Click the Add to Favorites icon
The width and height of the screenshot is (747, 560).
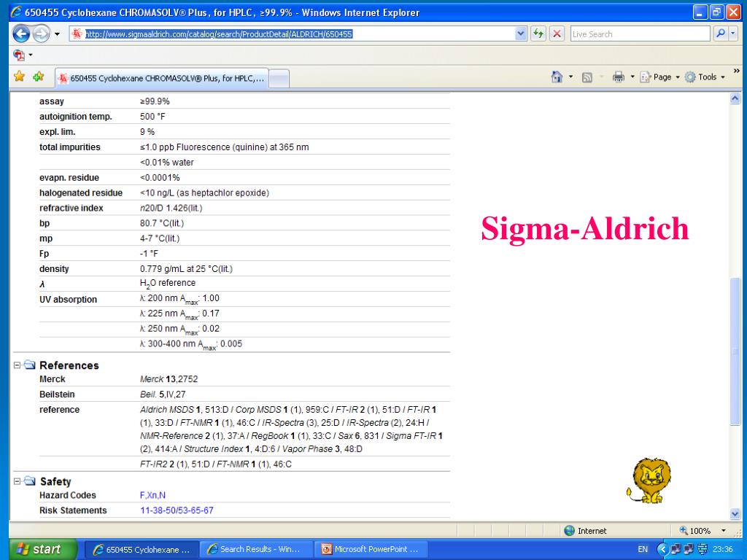tap(39, 76)
